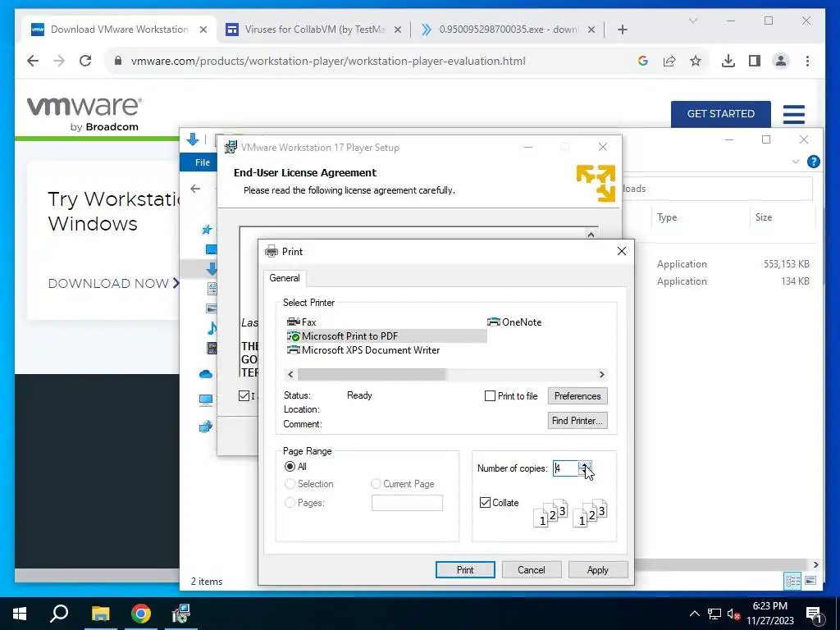Click the Google icon in address bar
840x630 pixels.
(x=643, y=61)
